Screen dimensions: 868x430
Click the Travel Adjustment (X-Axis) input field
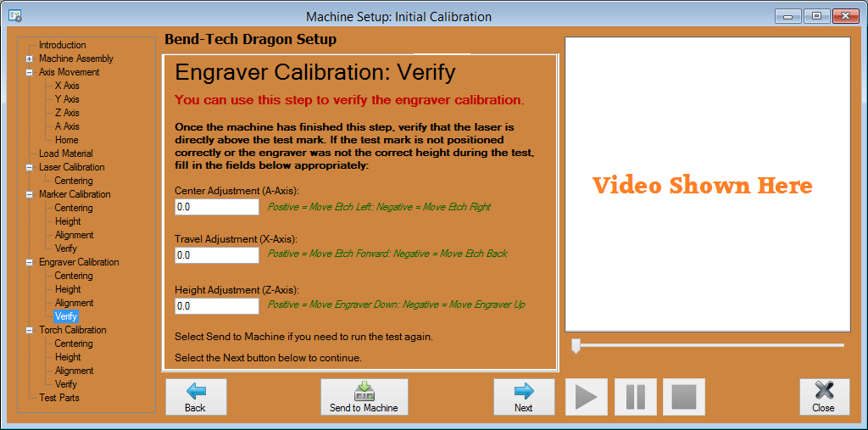coord(217,255)
